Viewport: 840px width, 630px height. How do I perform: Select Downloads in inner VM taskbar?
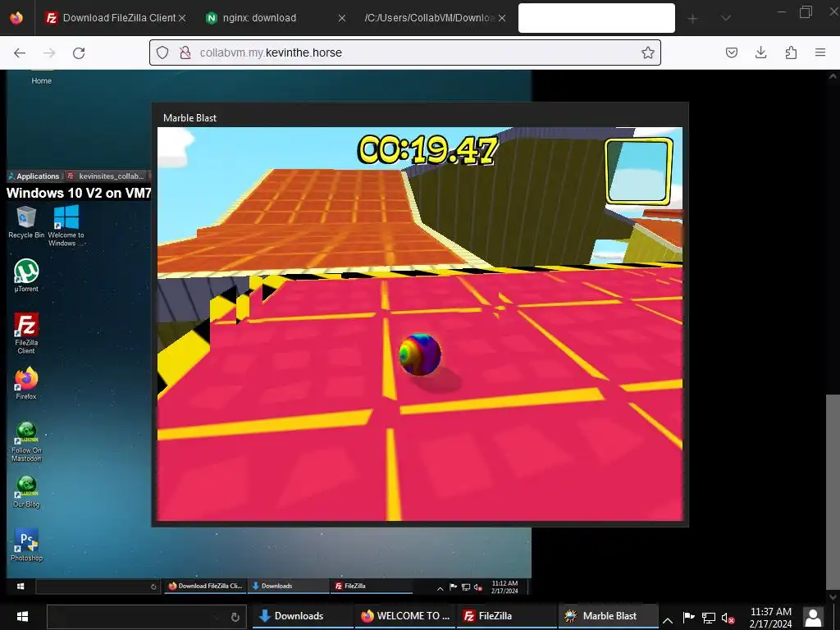click(290, 586)
